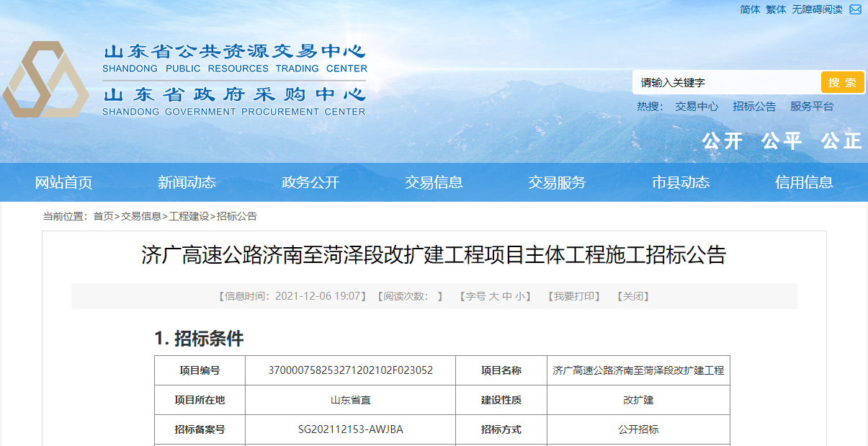The height and width of the screenshot is (446, 868).
Task: Set font size to 大
Action: [x=493, y=296]
